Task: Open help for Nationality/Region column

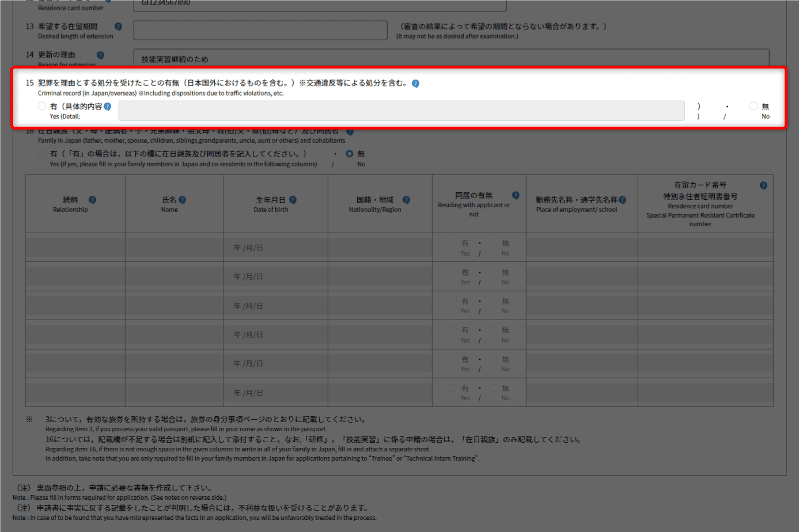Action: (x=406, y=200)
